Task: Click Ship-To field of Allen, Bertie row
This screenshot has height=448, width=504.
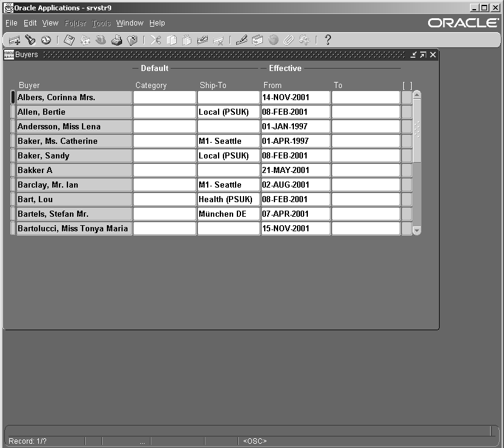Action: pos(228,112)
